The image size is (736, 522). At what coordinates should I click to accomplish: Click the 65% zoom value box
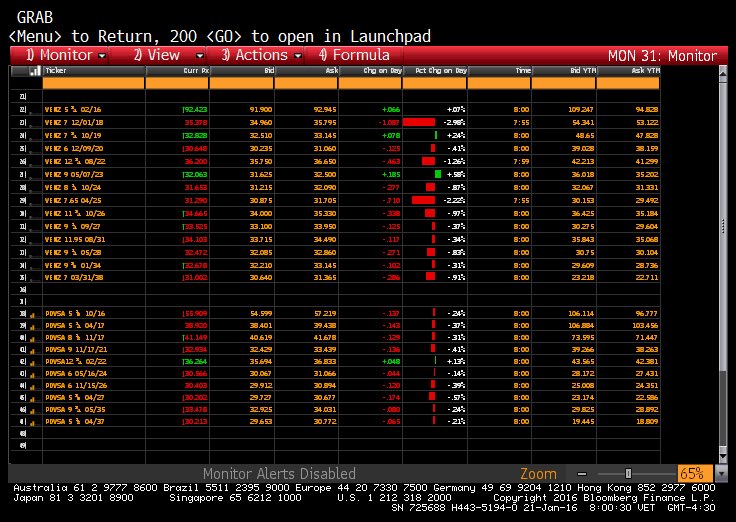695,474
